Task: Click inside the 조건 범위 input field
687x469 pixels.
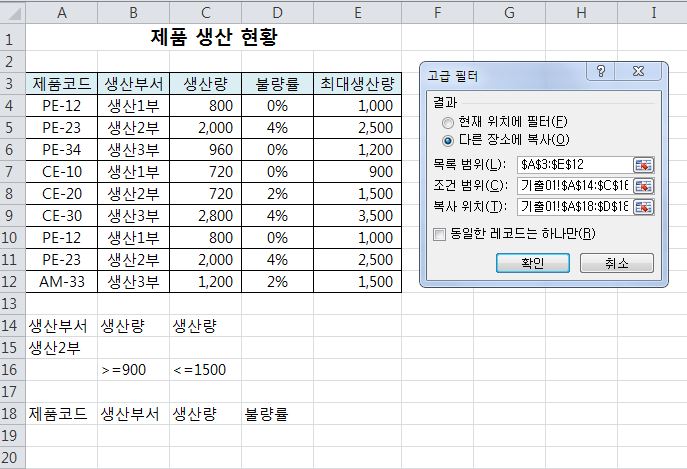Action: tap(574, 186)
